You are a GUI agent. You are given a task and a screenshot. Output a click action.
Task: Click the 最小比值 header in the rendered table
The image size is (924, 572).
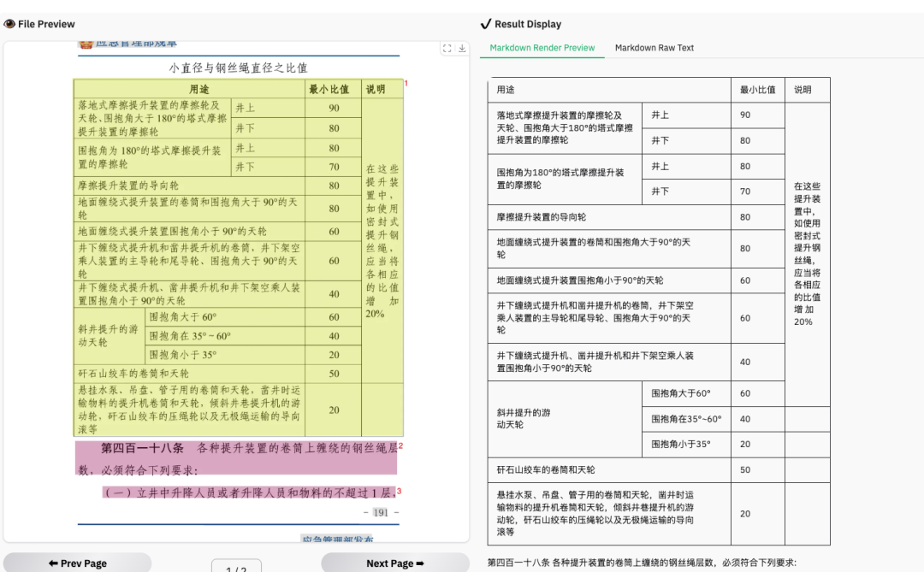tap(758, 90)
